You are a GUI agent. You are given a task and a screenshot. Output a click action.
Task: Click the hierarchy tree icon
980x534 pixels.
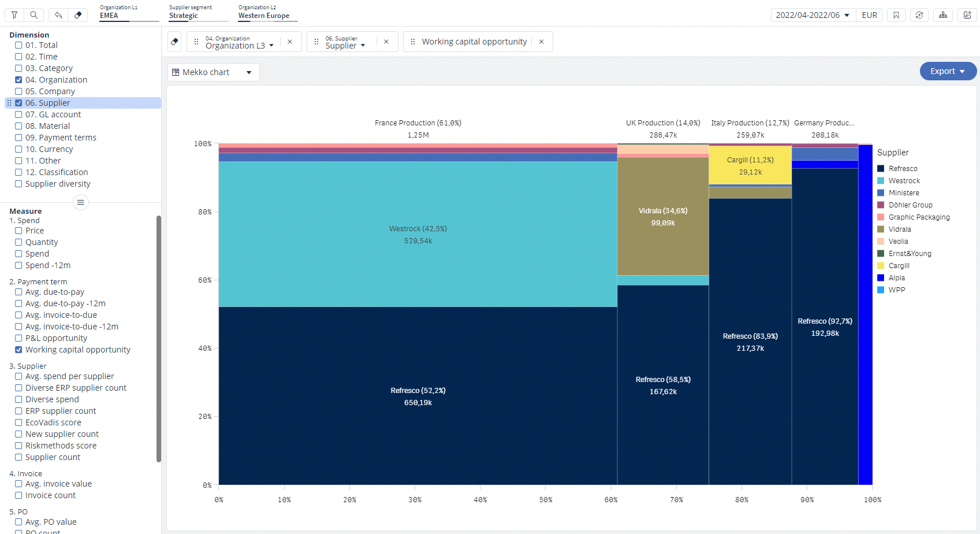point(943,15)
